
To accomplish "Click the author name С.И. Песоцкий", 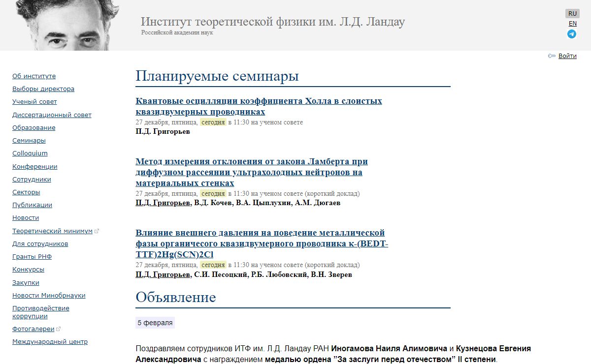I will coord(221,274).
